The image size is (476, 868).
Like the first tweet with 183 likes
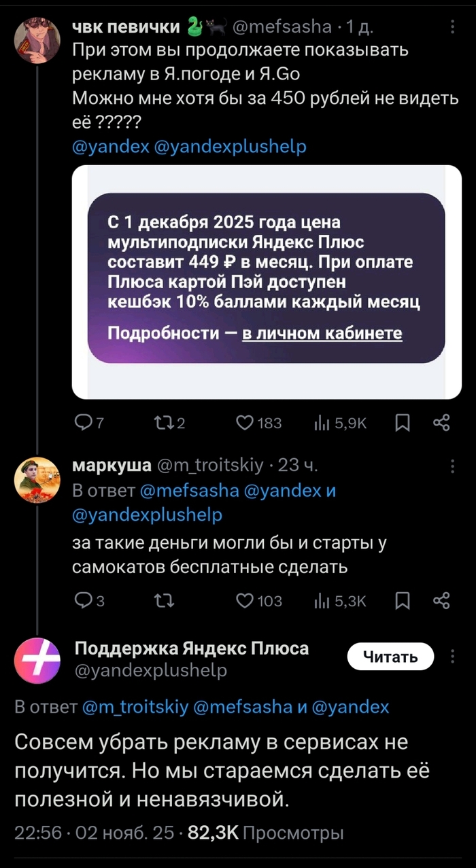point(245,423)
